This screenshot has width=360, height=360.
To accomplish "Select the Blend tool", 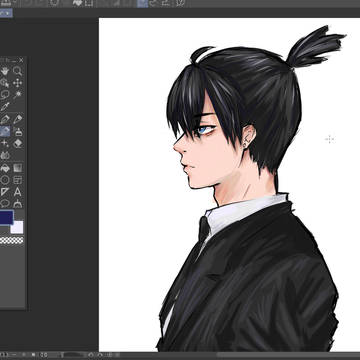I will coord(4,155).
